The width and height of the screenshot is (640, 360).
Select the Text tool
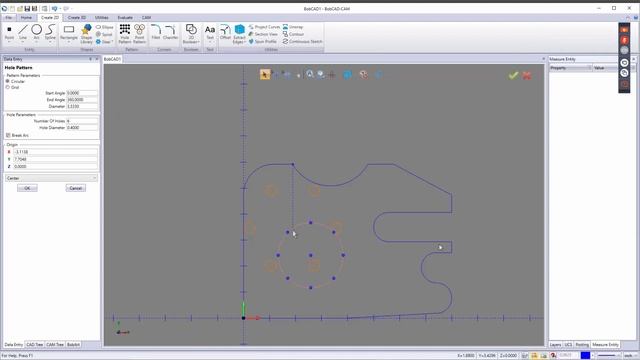tap(210, 32)
